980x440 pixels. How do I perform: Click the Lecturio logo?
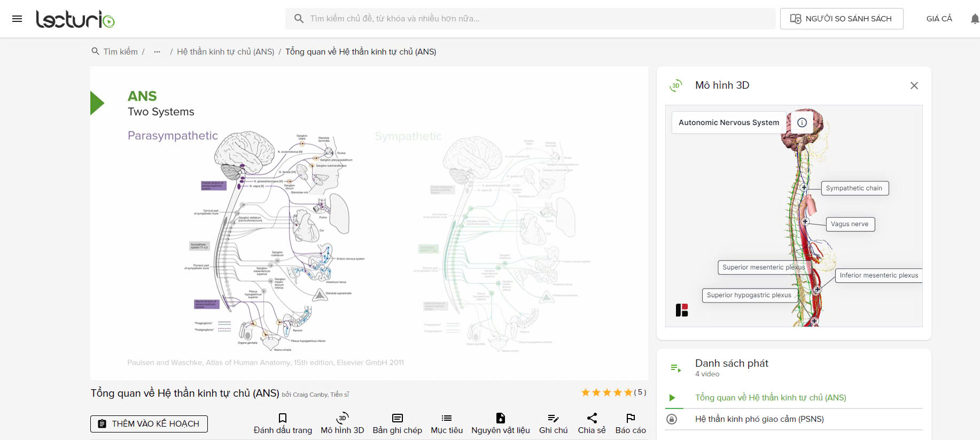click(75, 19)
